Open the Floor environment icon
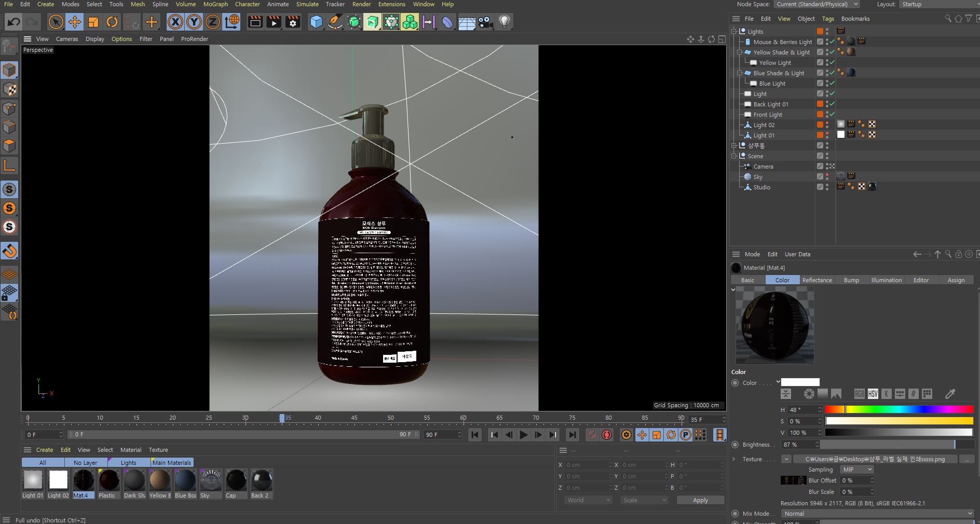Image resolution: width=980 pixels, height=524 pixels. pos(467,22)
